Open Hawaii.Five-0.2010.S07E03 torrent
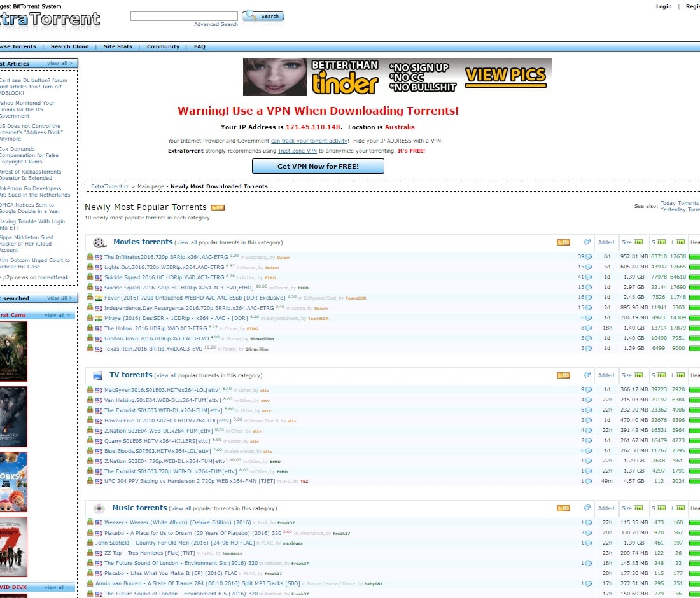Image resolution: width=700 pixels, height=598 pixels. tap(167, 421)
